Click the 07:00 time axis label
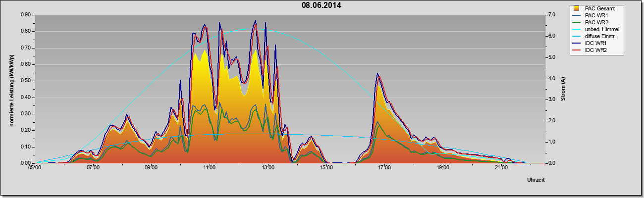The height and width of the screenshot is (198, 644). (x=93, y=168)
